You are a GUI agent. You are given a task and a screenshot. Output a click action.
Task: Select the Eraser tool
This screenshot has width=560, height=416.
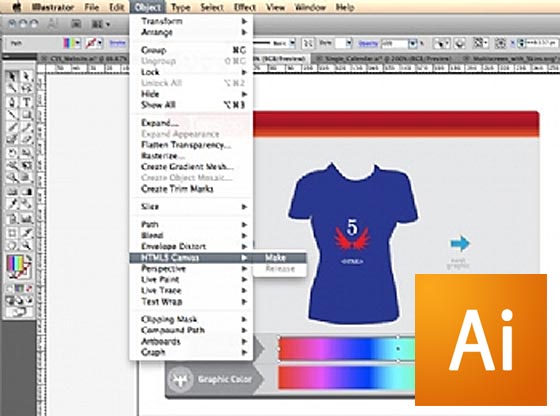click(26, 140)
